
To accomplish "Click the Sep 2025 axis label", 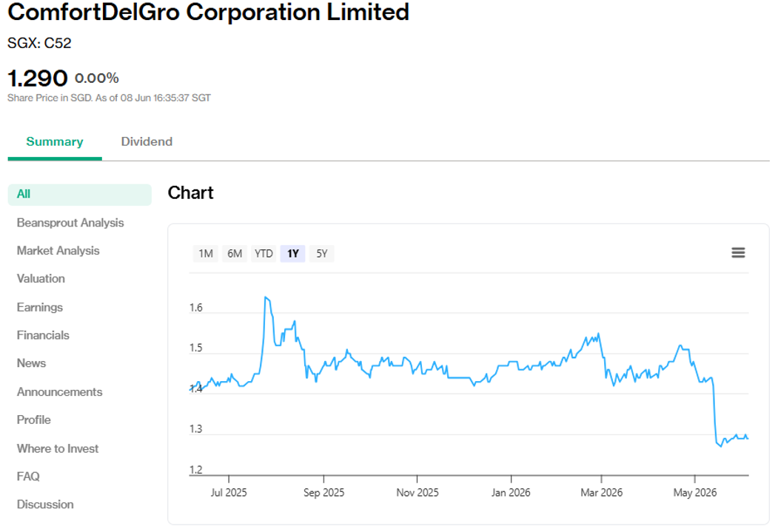I will (323, 493).
